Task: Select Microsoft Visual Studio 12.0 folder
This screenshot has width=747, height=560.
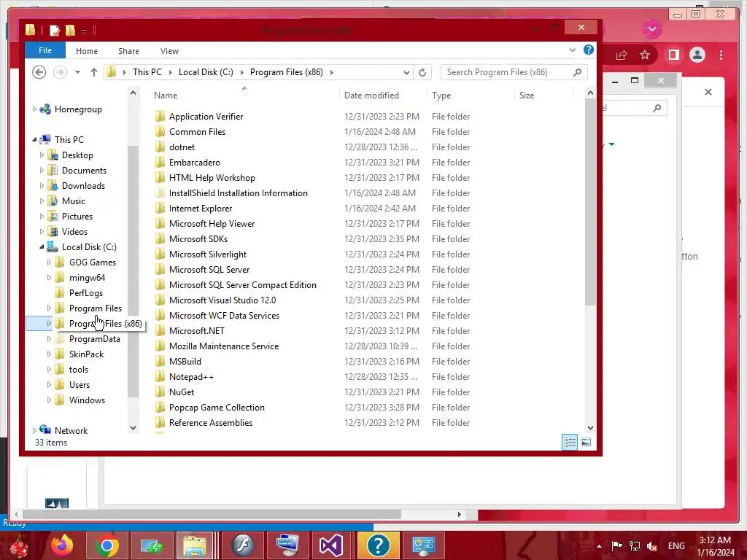Action: point(222,300)
